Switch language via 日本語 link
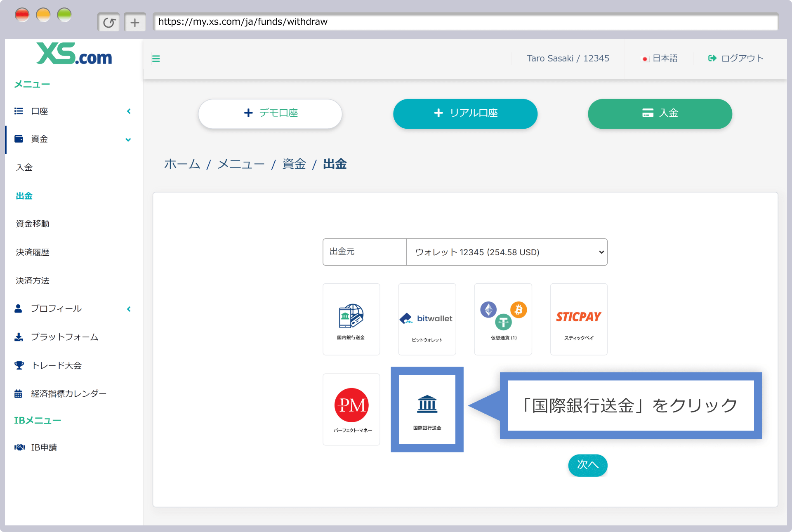Image resolution: width=792 pixels, height=532 pixels. (665, 58)
